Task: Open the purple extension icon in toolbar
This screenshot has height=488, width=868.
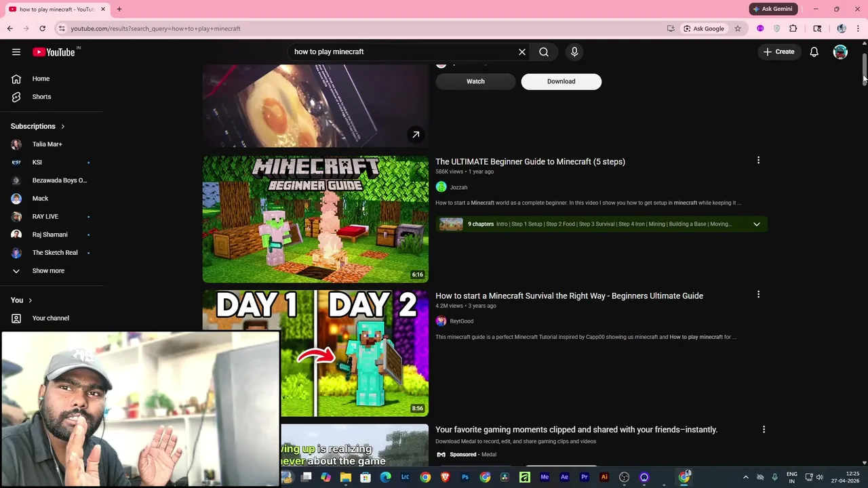Action: 760,28
